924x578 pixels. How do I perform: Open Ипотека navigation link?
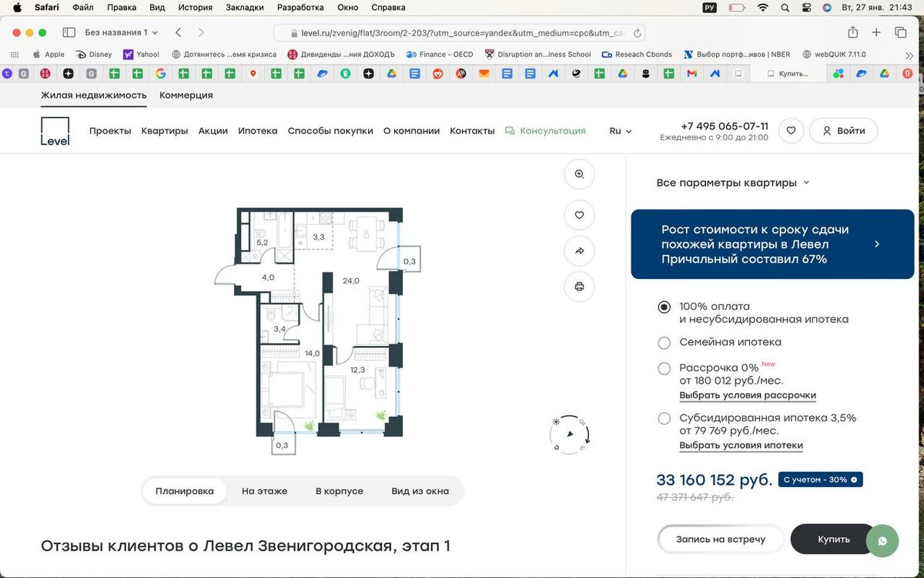click(x=258, y=131)
